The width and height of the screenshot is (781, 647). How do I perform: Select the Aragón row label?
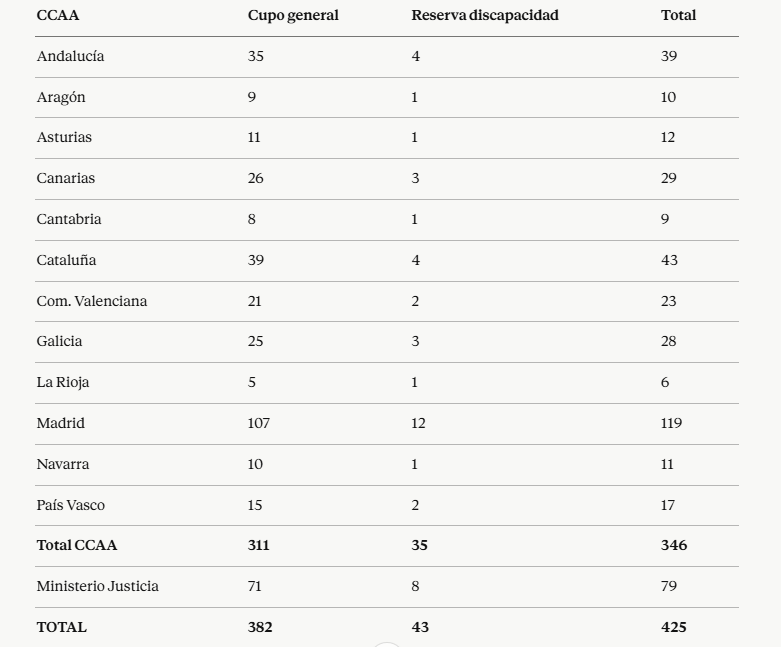[x=61, y=97]
